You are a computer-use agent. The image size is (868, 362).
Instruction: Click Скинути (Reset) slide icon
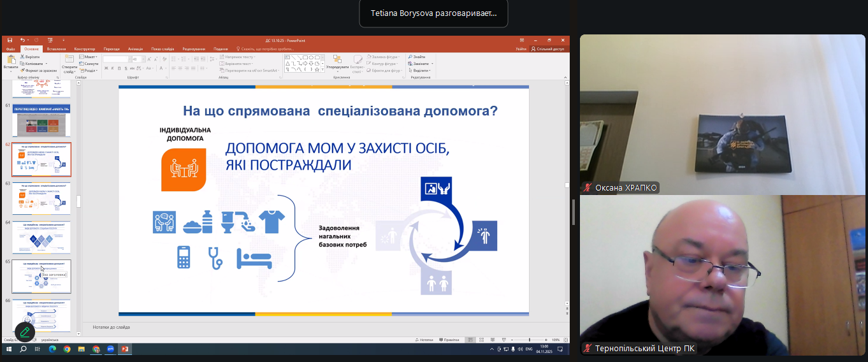pos(89,64)
